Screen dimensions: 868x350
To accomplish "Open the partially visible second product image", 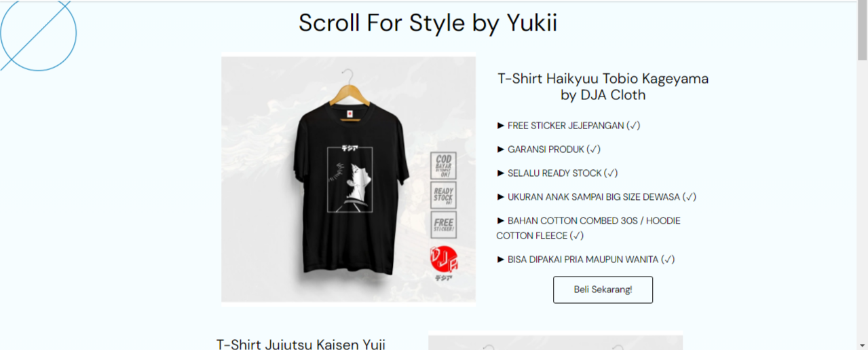I will point(555,342).
